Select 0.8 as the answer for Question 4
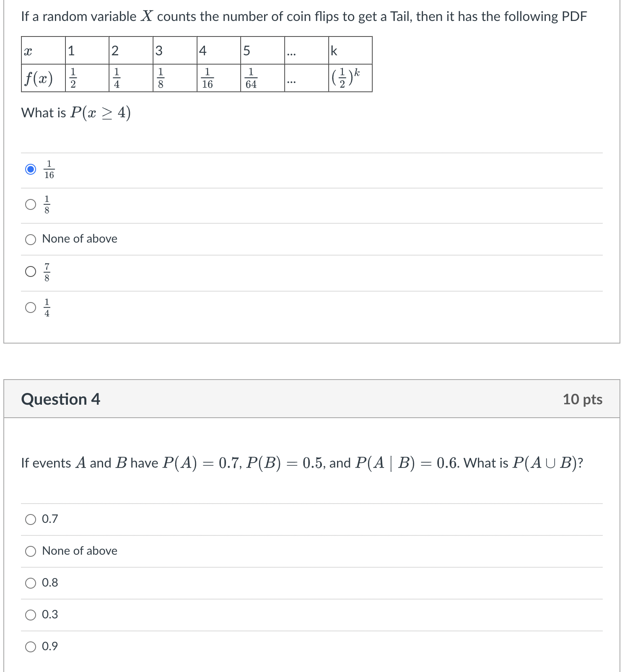Screen dimensions: 643x672 (30, 583)
